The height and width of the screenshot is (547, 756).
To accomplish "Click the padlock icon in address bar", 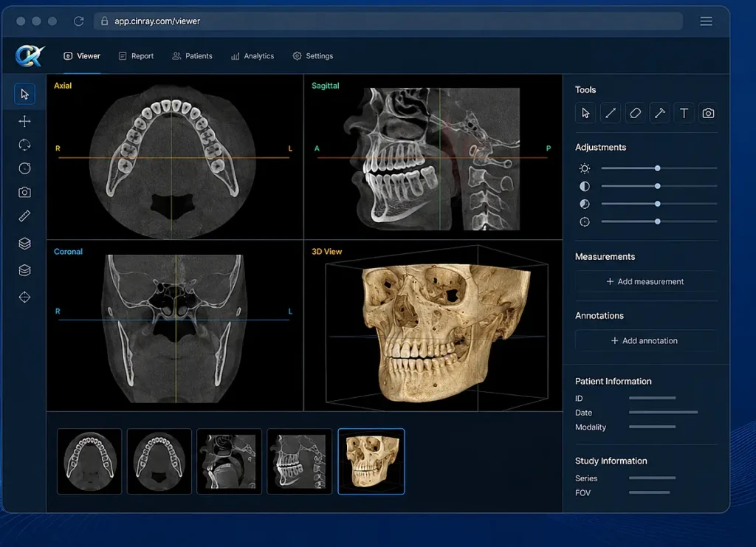I will coord(104,21).
